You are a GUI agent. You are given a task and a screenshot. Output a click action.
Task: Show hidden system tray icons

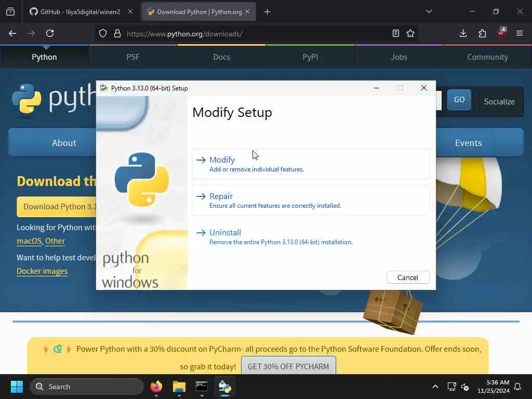[x=435, y=387]
